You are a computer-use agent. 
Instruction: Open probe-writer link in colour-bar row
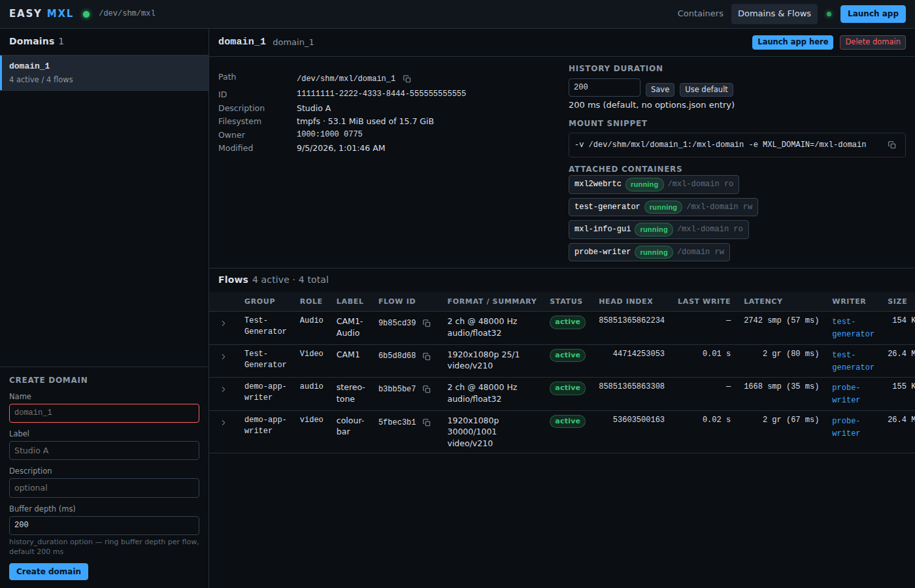846,427
